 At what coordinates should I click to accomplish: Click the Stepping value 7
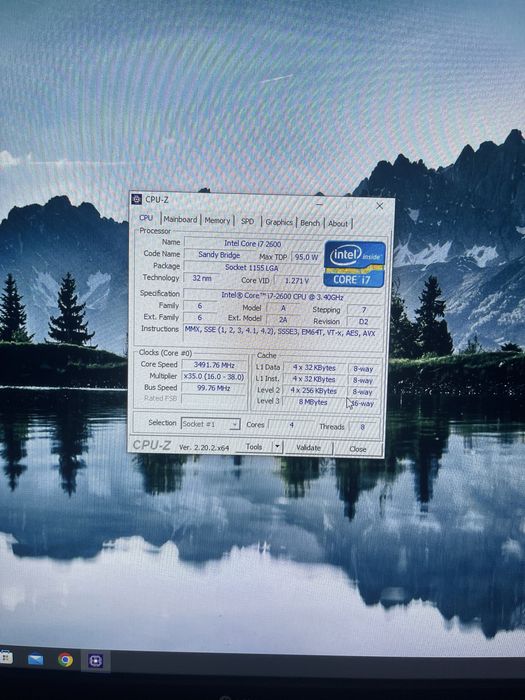(364, 310)
